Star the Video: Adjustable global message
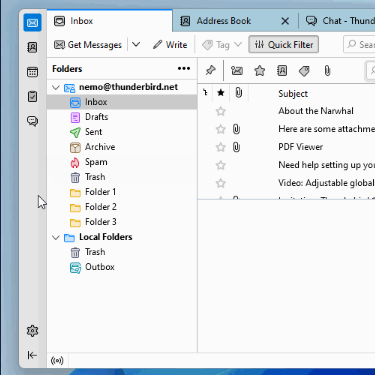This screenshot has height=375, width=375. click(221, 183)
